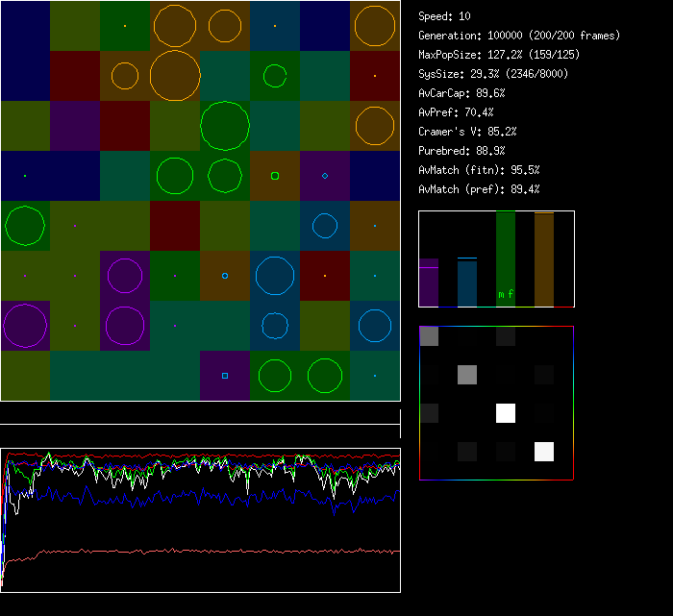Select the blue bar in the bar chart
This screenshot has height=616, width=673.
[466, 283]
